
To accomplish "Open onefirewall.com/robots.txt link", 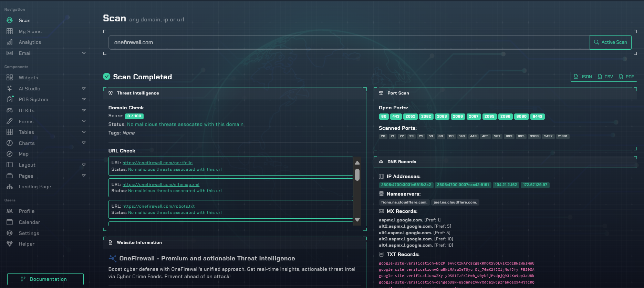I will click(x=158, y=206).
